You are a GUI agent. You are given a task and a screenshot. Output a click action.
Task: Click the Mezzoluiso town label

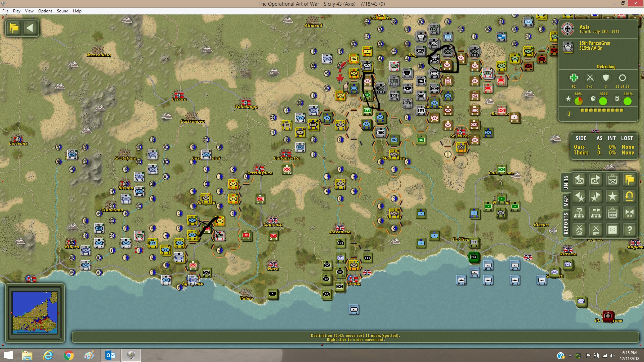point(99,55)
